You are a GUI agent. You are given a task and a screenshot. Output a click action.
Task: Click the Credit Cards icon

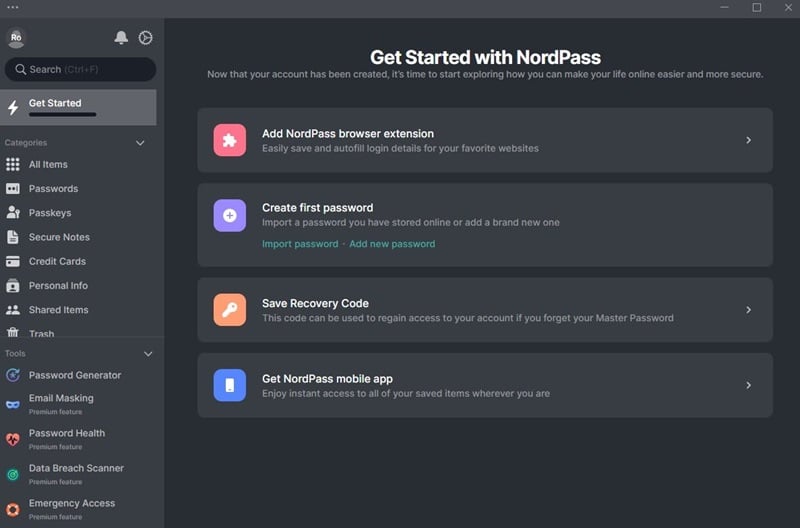pyautogui.click(x=13, y=261)
